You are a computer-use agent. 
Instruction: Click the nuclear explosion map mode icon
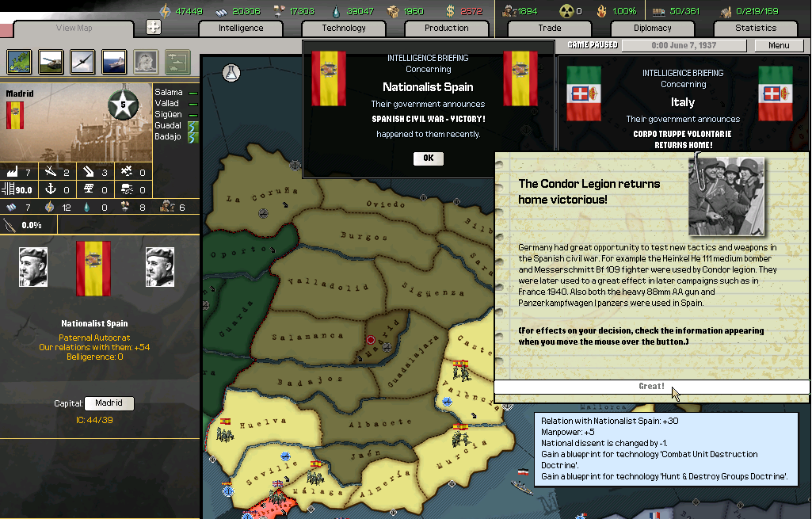[x=146, y=61]
